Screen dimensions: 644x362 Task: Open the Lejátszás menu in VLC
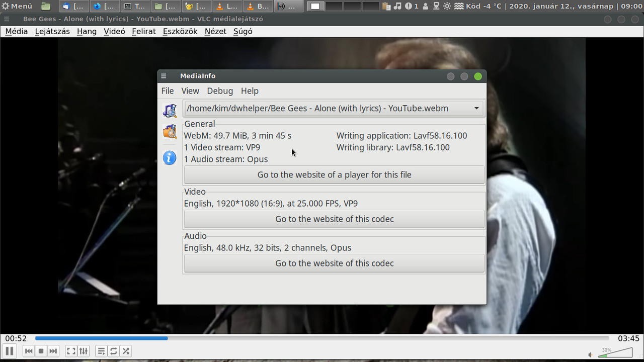tap(52, 31)
